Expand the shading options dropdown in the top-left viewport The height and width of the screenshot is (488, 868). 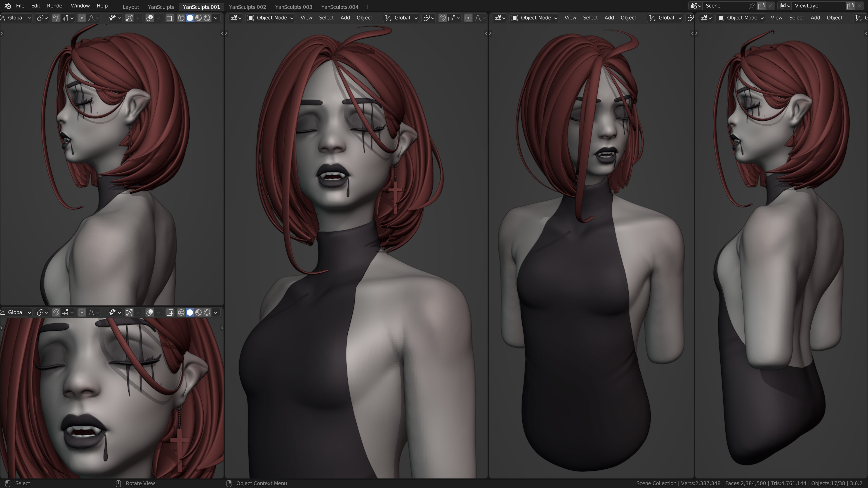click(x=216, y=18)
